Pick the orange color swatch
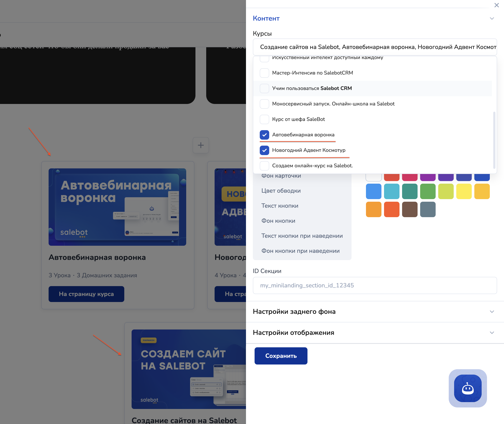504x424 pixels. pyautogui.click(x=373, y=209)
